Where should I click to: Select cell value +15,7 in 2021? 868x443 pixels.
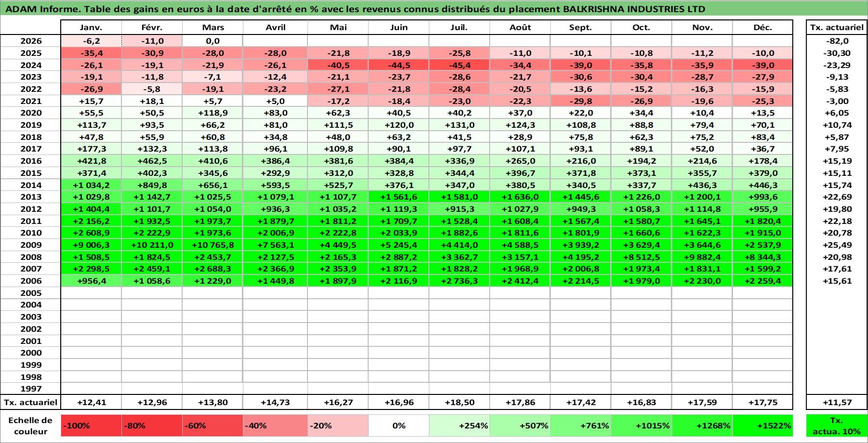coord(91,101)
